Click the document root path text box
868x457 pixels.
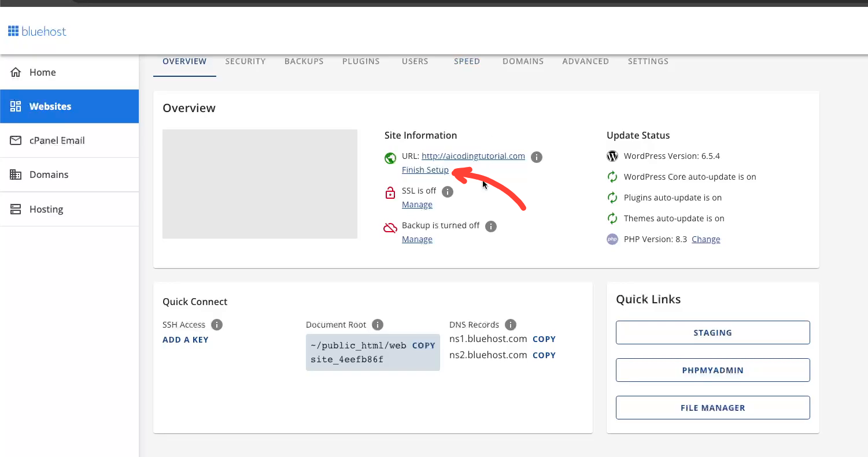373,352
